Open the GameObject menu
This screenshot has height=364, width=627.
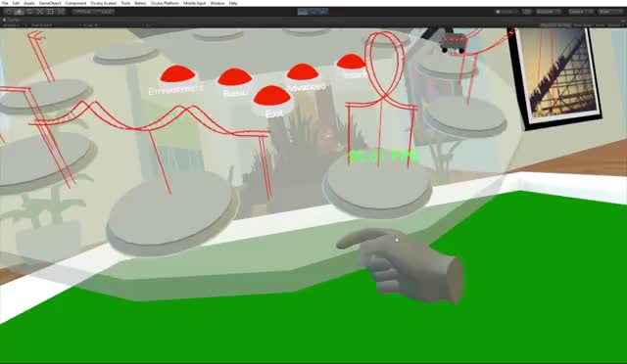(x=50, y=3)
